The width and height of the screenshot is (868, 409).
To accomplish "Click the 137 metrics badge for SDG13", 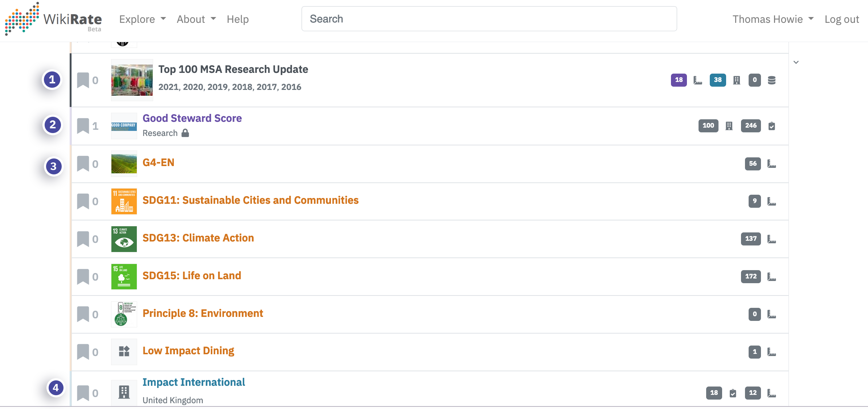I will point(751,239).
